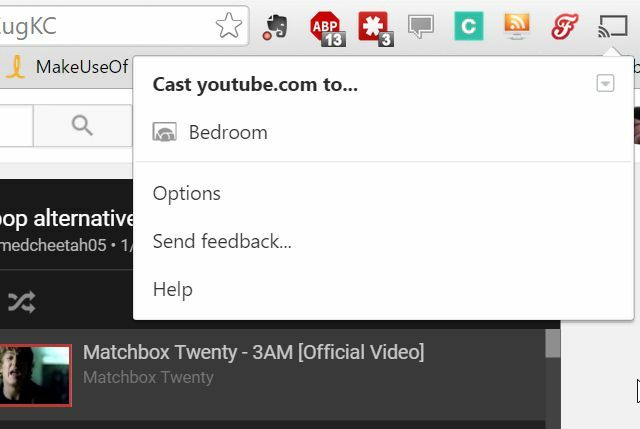Open the MakeUseOf bookmark
This screenshot has height=429, width=640.
pos(67,67)
